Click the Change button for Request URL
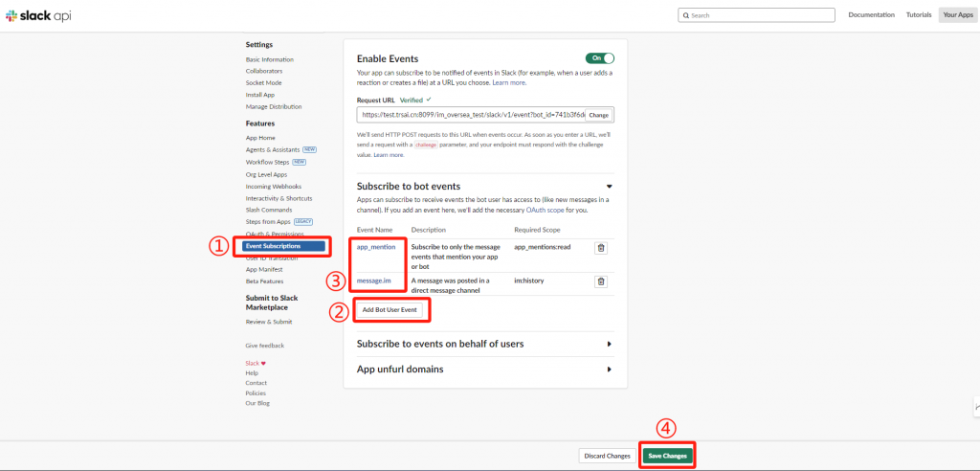The height and width of the screenshot is (471, 980). point(599,115)
